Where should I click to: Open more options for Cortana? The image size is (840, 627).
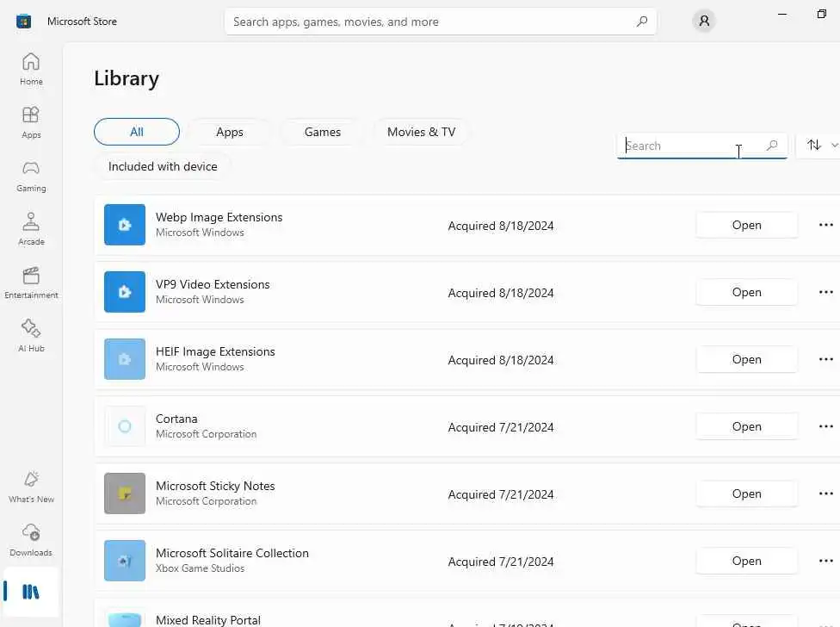pyautogui.click(x=826, y=426)
